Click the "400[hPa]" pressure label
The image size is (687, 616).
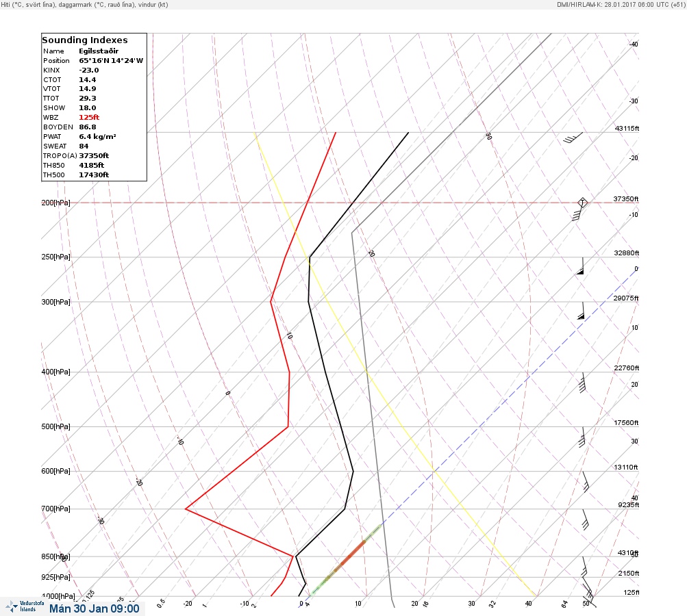[55, 372]
